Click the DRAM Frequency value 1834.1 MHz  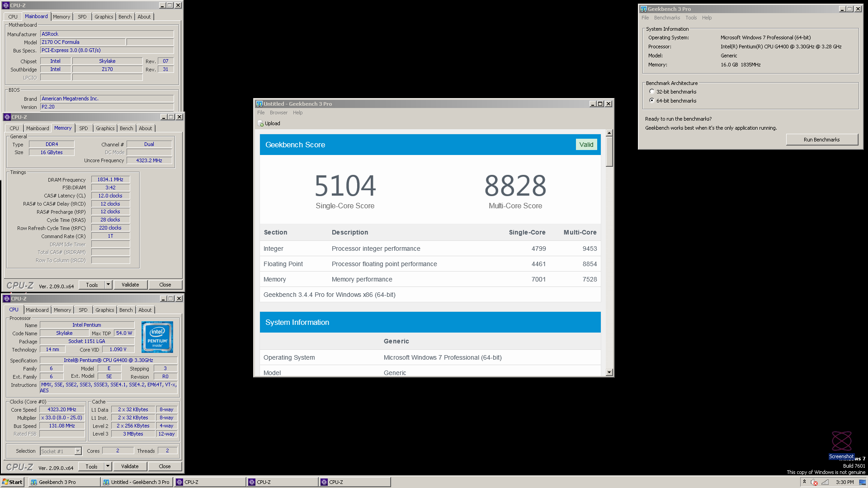110,179
